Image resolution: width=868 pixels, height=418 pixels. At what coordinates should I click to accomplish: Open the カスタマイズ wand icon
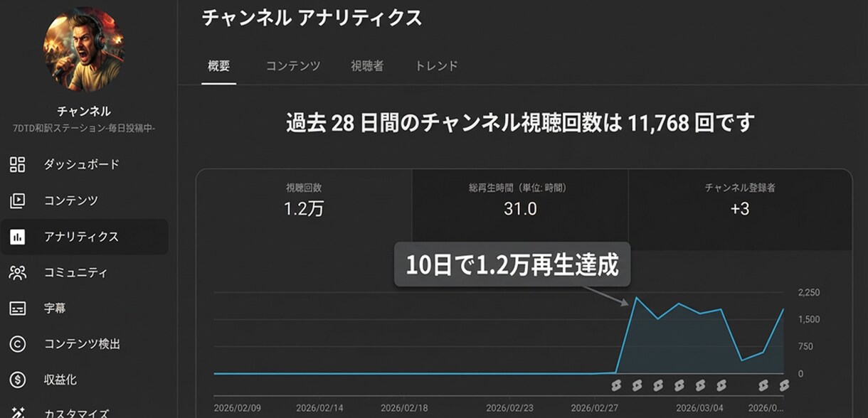(17, 413)
